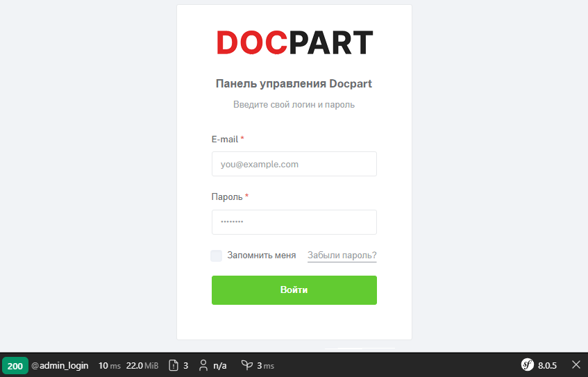Check the Запомнить меня checkbox
Viewport: 588px width, 377px height.
(216, 255)
